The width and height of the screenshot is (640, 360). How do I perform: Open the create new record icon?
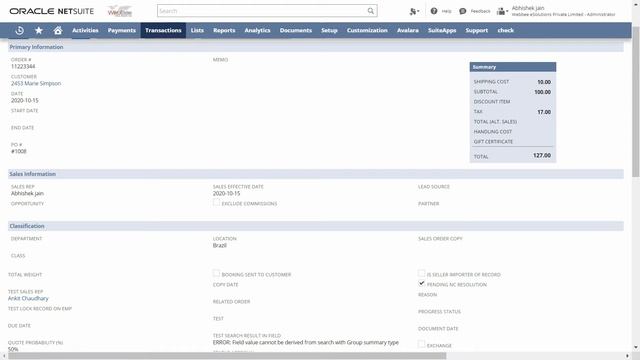(414, 11)
